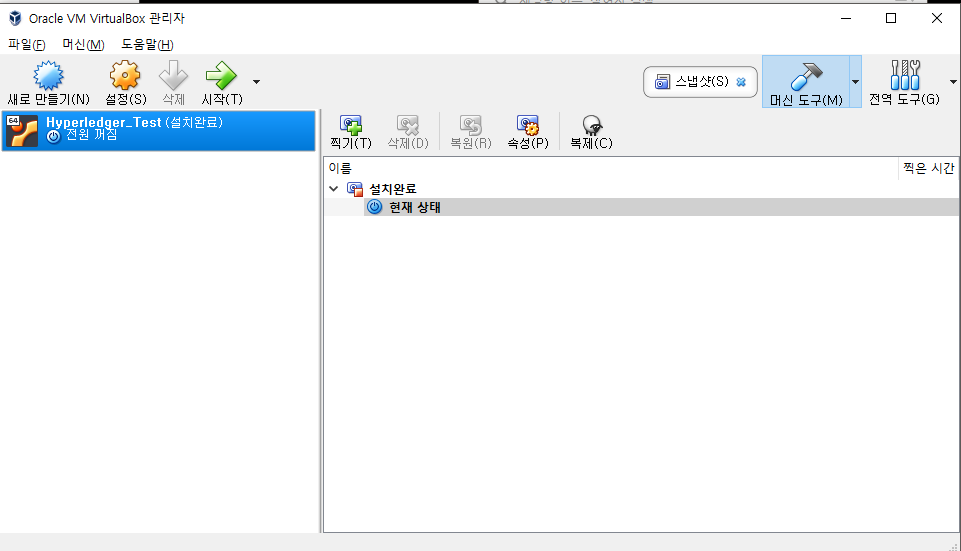Select Machine Tools (머신 도구) hammer icon
The image size is (961, 551).
click(x=806, y=76)
